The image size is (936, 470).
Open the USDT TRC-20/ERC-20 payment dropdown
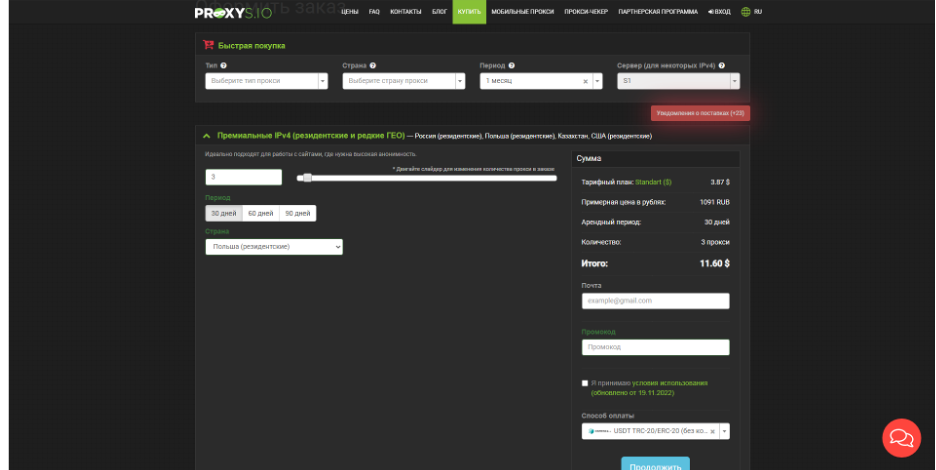[x=655, y=431]
